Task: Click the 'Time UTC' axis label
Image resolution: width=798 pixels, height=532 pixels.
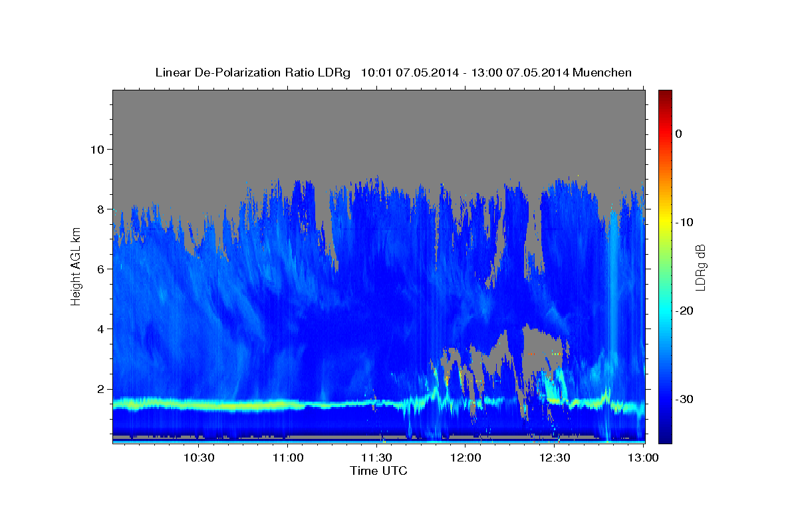Action: [378, 471]
